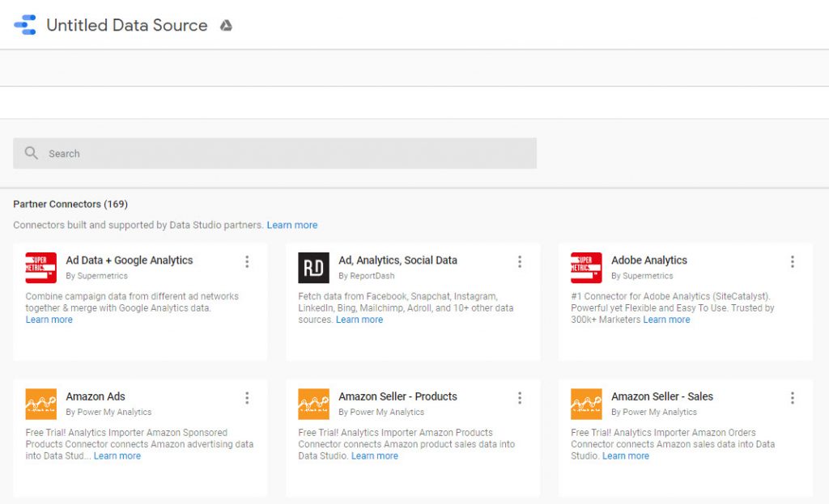Select the Amazon Ads connector title
Screen dimensions: 829x504
[x=96, y=396]
